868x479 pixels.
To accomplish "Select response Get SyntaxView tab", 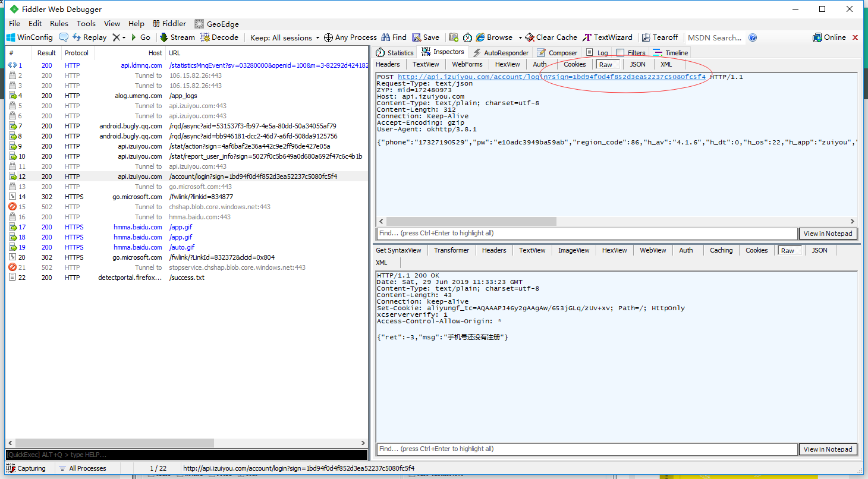I will [398, 250].
